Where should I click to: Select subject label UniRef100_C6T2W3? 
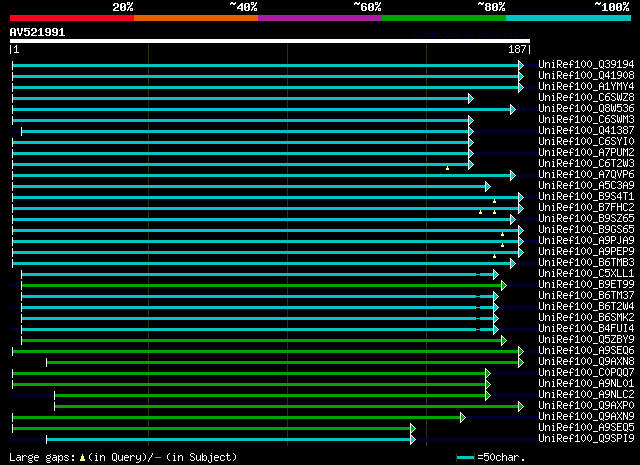[x=586, y=164]
